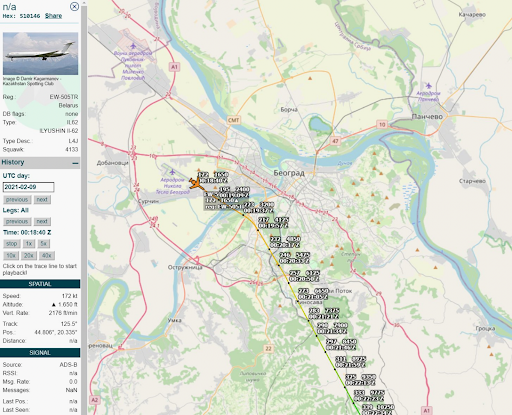The height and width of the screenshot is (415, 512).
Task: Click the altitude value 1,650 ft
Action: point(65,304)
